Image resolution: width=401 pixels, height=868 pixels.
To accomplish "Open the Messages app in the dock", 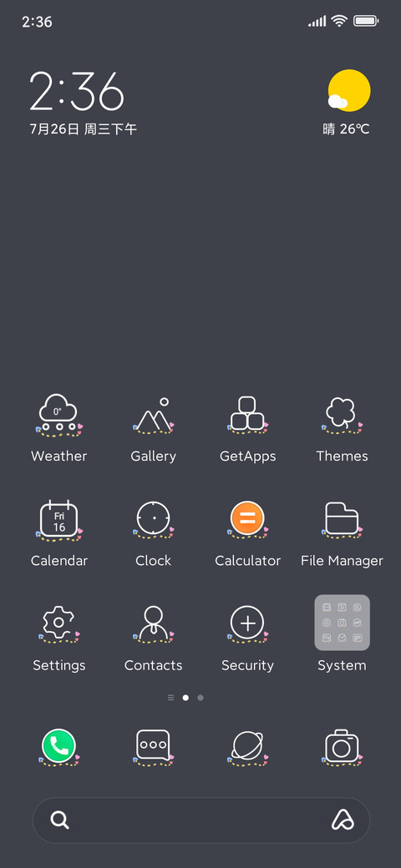I will [x=154, y=746].
